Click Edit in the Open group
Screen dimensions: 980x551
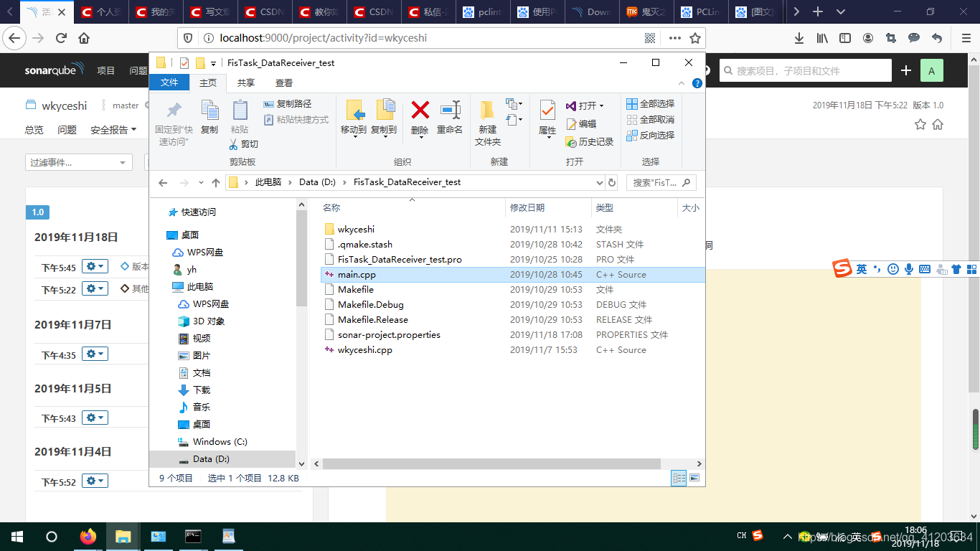[580, 123]
